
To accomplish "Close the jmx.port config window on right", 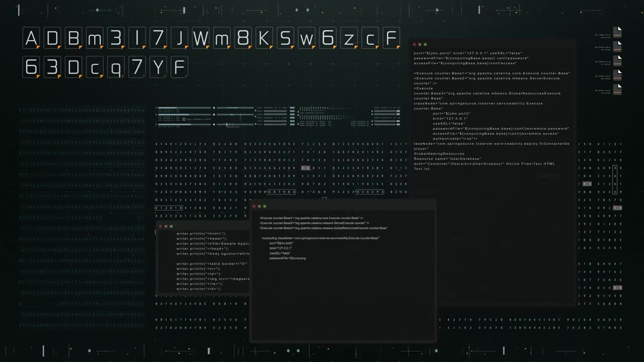I will (x=415, y=45).
